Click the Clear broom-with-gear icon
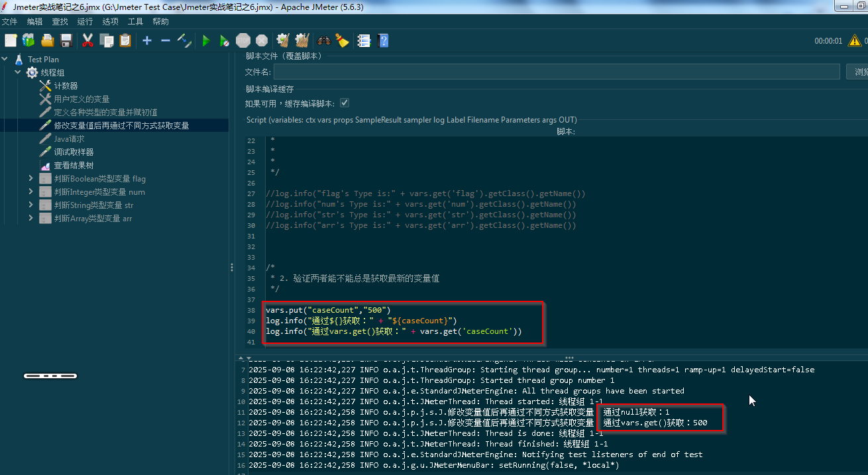Image resolution: width=868 pixels, height=475 pixels. (x=283, y=40)
